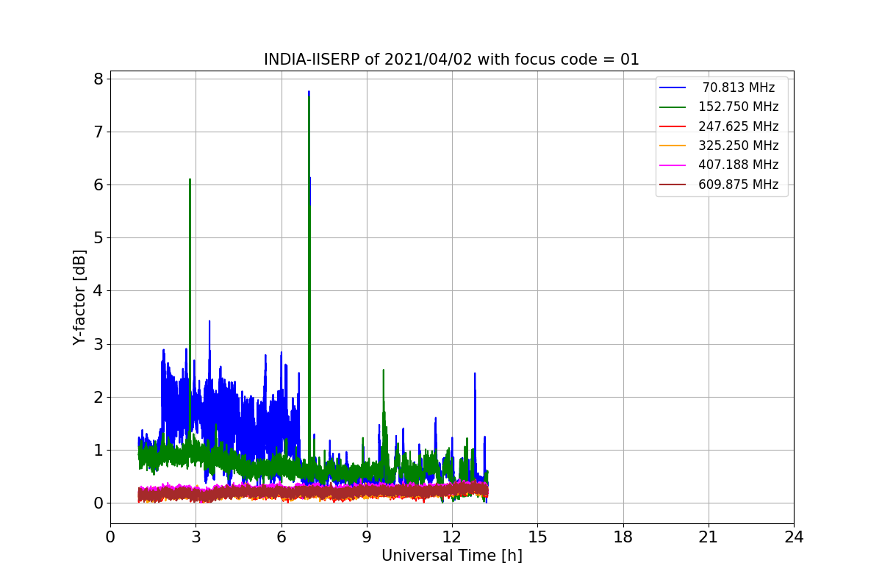This screenshot has height=588, width=882.
Task: Select the 407.188 MHz legend label
Action: tap(739, 165)
